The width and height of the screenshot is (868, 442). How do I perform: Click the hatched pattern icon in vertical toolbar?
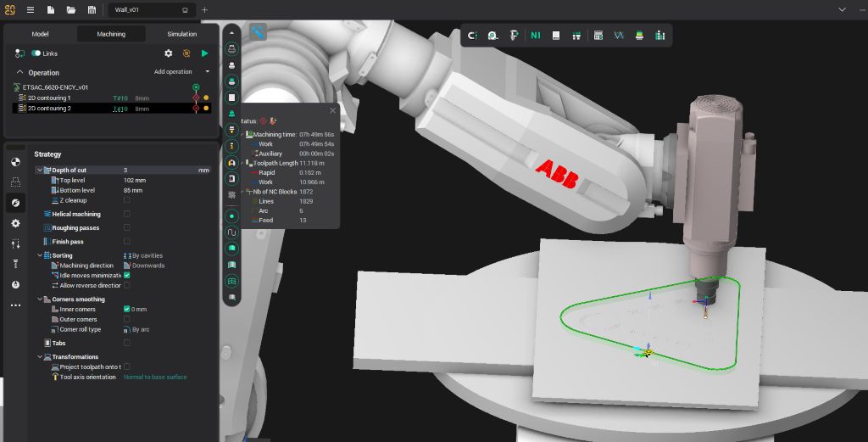[x=232, y=195]
